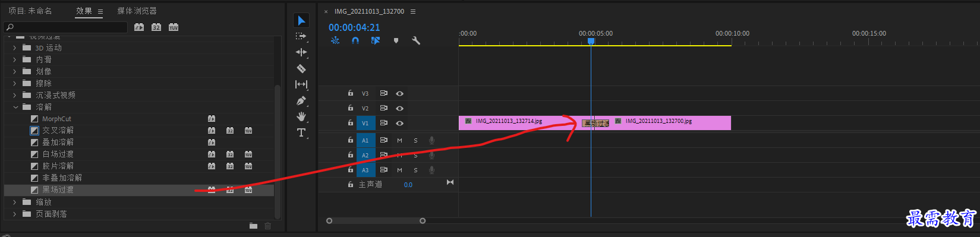Screen dimensions: 980x237
Task: Toggle lock on track A3
Action: 351,170
